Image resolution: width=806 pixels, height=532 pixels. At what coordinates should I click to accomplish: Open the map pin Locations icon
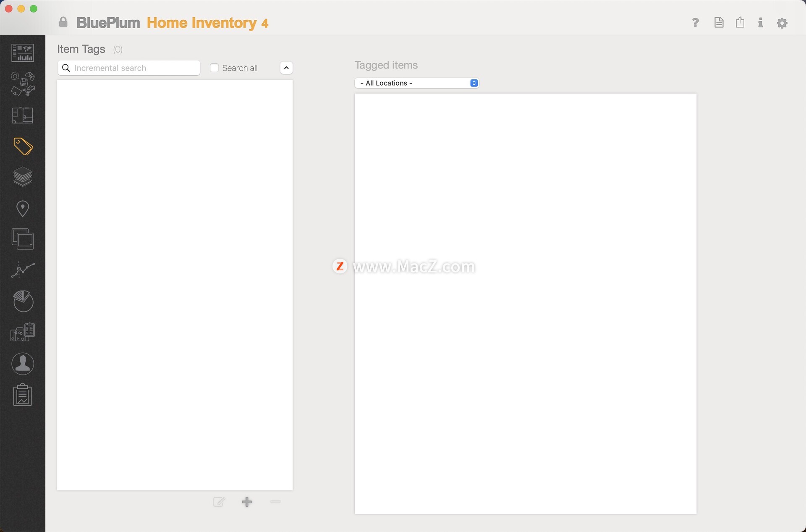coord(23,208)
